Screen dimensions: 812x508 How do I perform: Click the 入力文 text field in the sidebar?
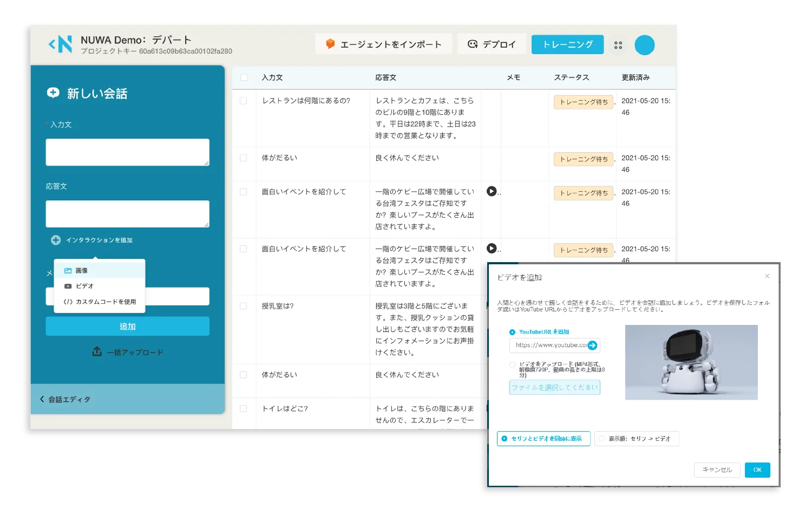pyautogui.click(x=128, y=152)
